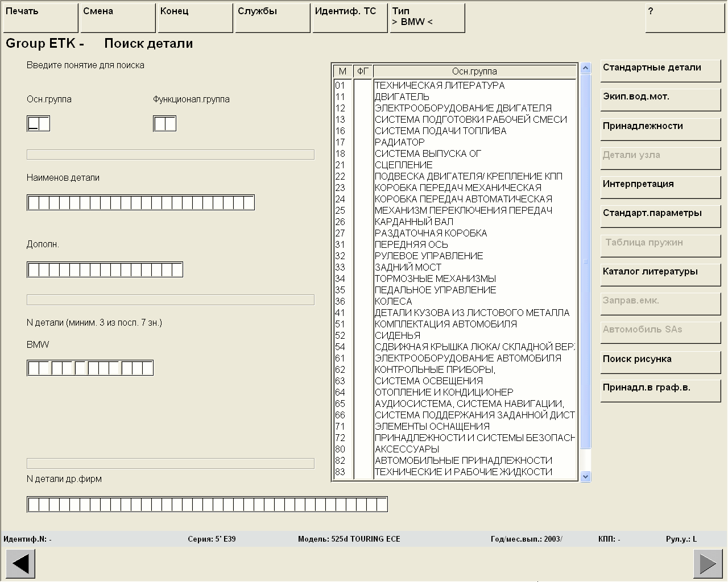Go forward with the right arrow button
The height and width of the screenshot is (582, 728).
coord(708,564)
